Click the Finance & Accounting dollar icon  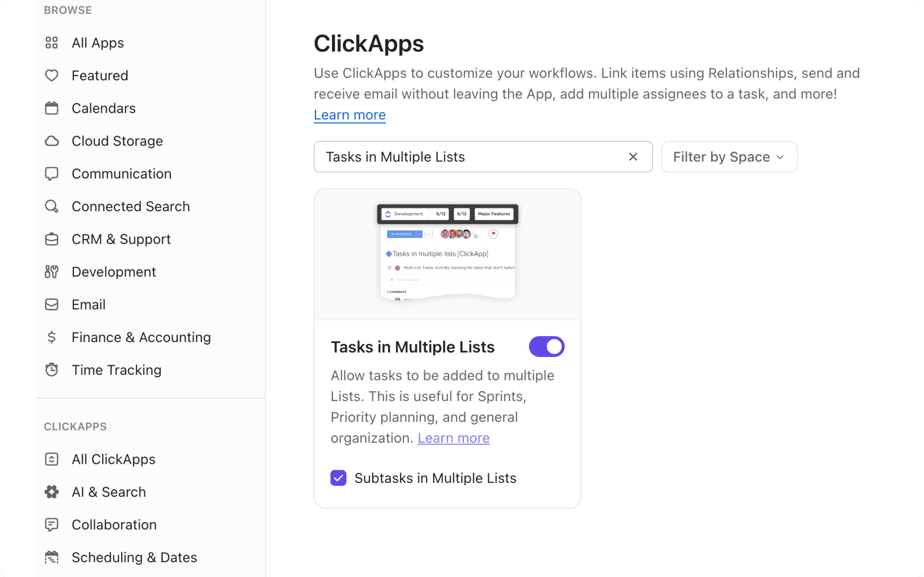point(52,337)
